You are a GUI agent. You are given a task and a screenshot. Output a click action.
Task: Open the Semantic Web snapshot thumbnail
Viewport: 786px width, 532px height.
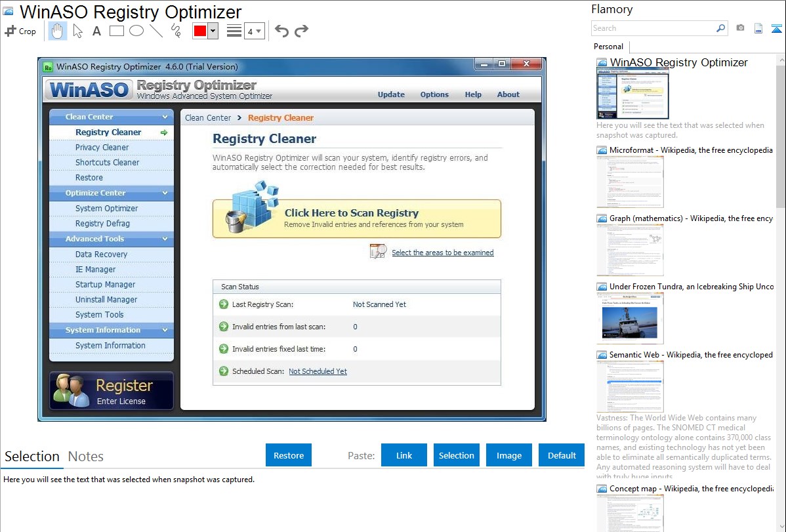[x=630, y=386]
